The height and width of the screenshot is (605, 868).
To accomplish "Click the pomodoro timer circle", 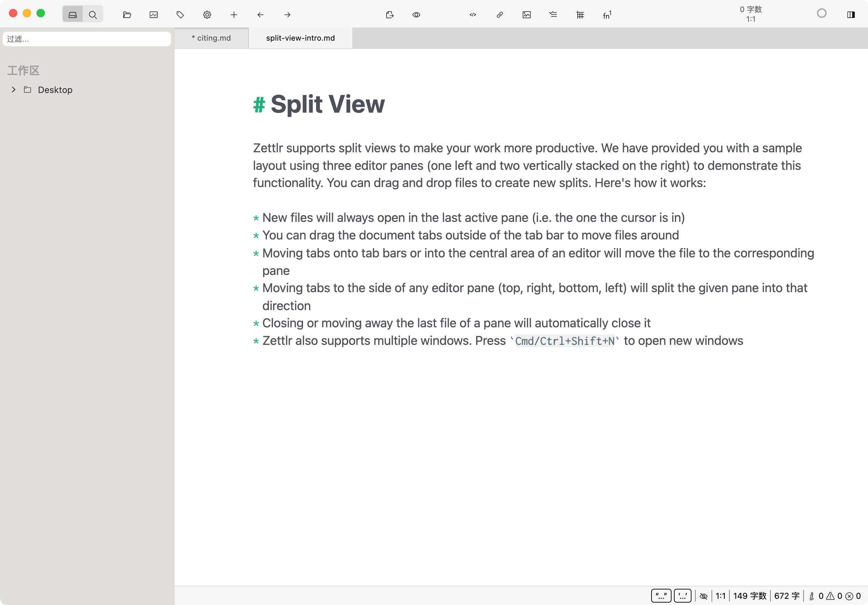I will click(821, 13).
